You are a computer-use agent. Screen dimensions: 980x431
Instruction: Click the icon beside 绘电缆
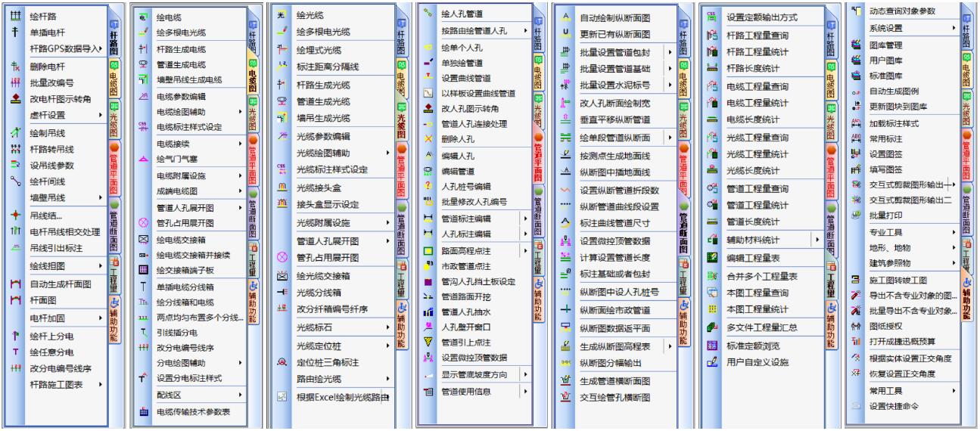(143, 16)
